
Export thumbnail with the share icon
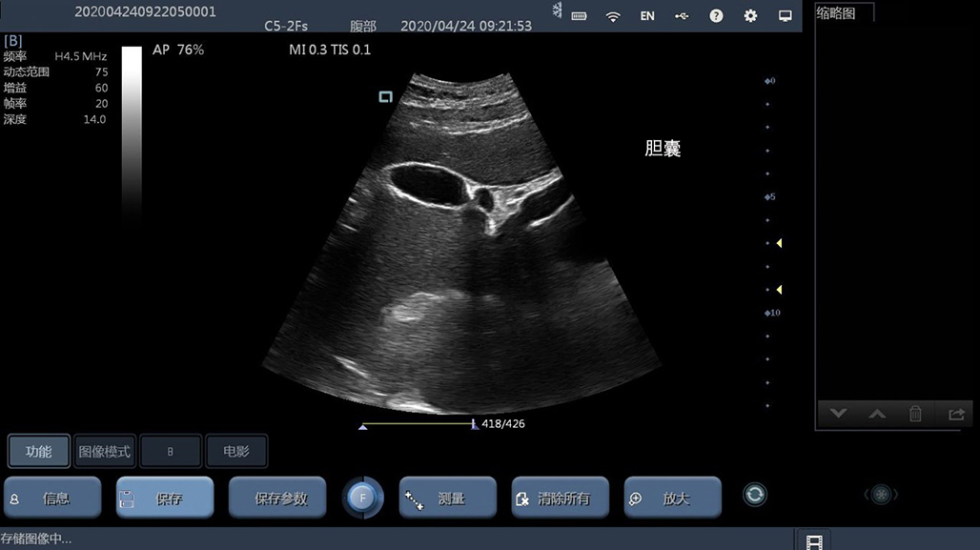pyautogui.click(x=955, y=414)
